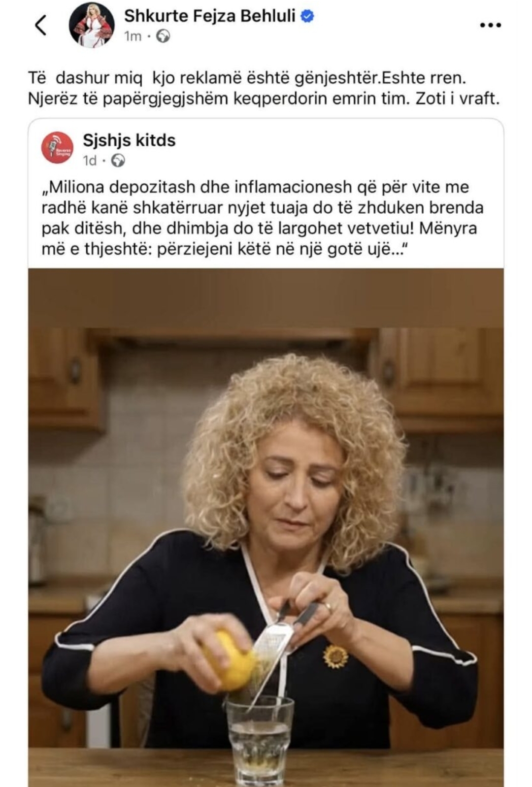The width and height of the screenshot is (532, 787).
Task: Click the sunflower brooch in the image
Action: tap(335, 657)
